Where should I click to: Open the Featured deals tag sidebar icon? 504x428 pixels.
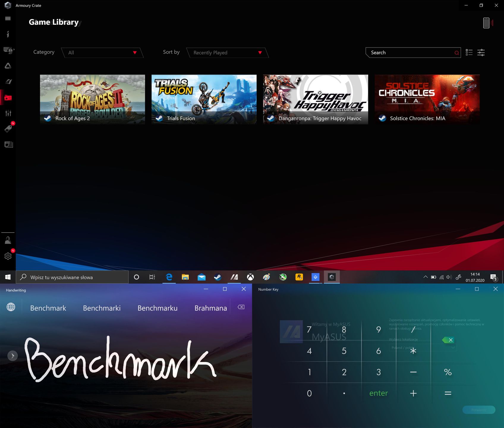pos(8,129)
